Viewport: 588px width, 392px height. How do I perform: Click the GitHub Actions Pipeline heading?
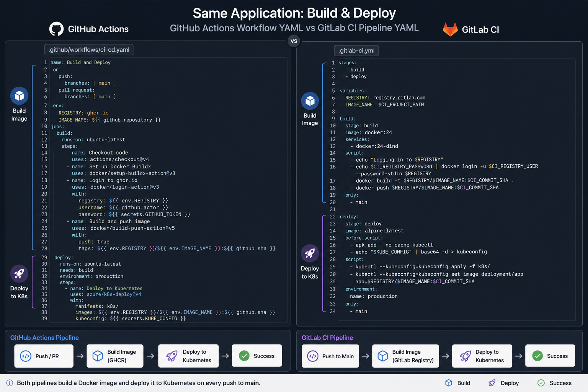(44, 338)
